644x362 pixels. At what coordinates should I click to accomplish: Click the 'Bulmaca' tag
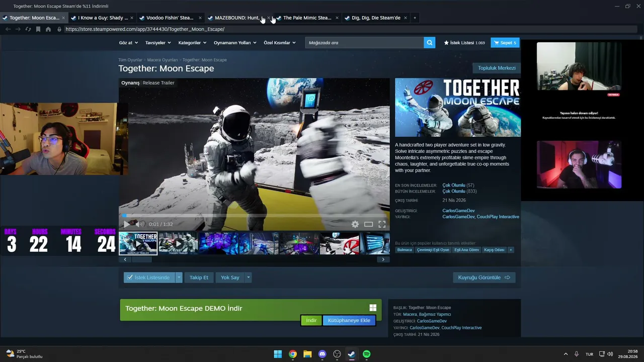[x=405, y=250]
